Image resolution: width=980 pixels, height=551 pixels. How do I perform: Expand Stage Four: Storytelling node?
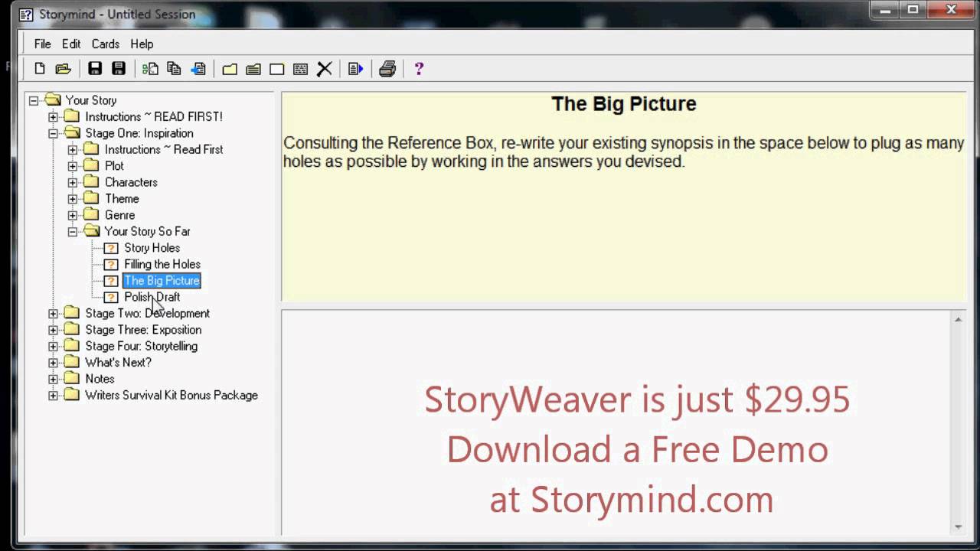click(x=53, y=346)
